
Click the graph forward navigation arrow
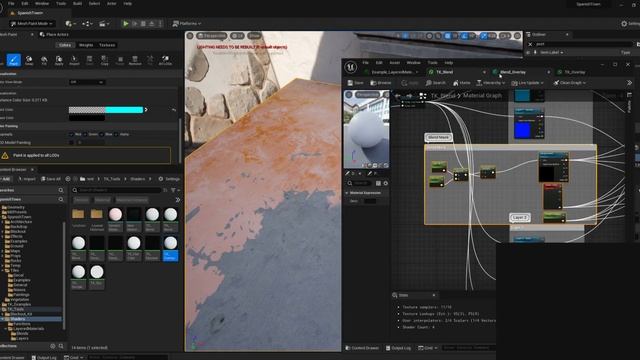point(409,96)
